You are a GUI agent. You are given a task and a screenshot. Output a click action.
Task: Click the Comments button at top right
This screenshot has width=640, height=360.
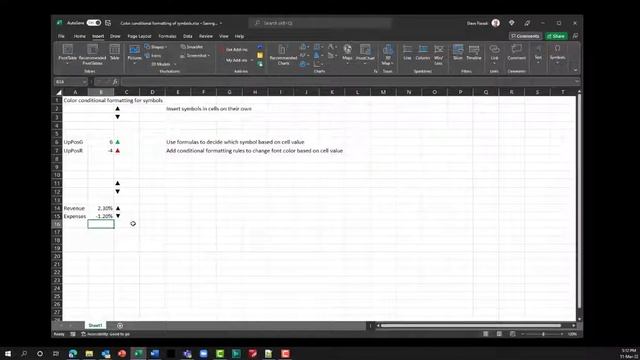point(525,36)
